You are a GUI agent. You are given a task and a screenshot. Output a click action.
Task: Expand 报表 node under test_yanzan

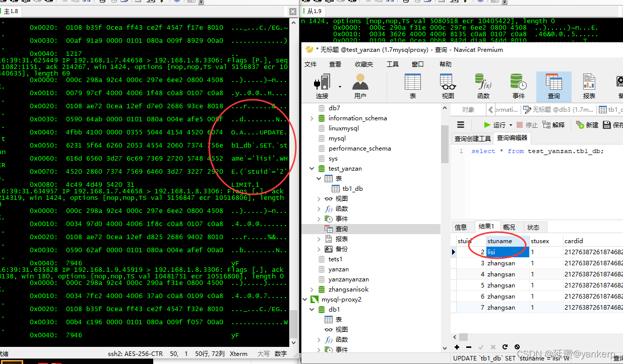(x=319, y=239)
